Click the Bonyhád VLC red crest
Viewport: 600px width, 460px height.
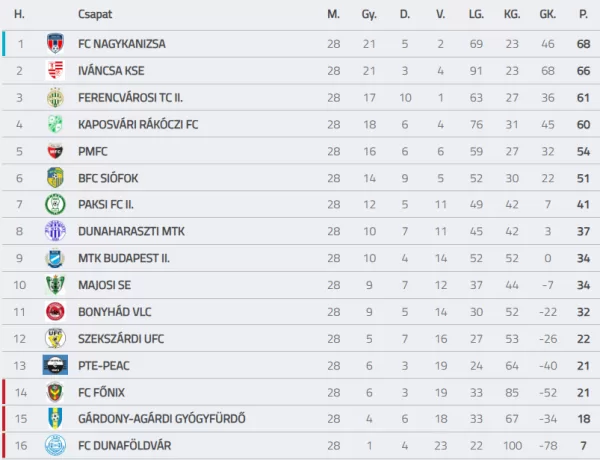coord(55,312)
